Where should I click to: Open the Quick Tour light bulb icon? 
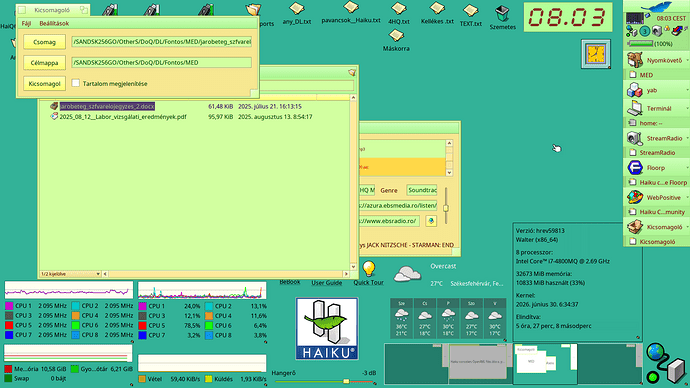[x=369, y=268]
